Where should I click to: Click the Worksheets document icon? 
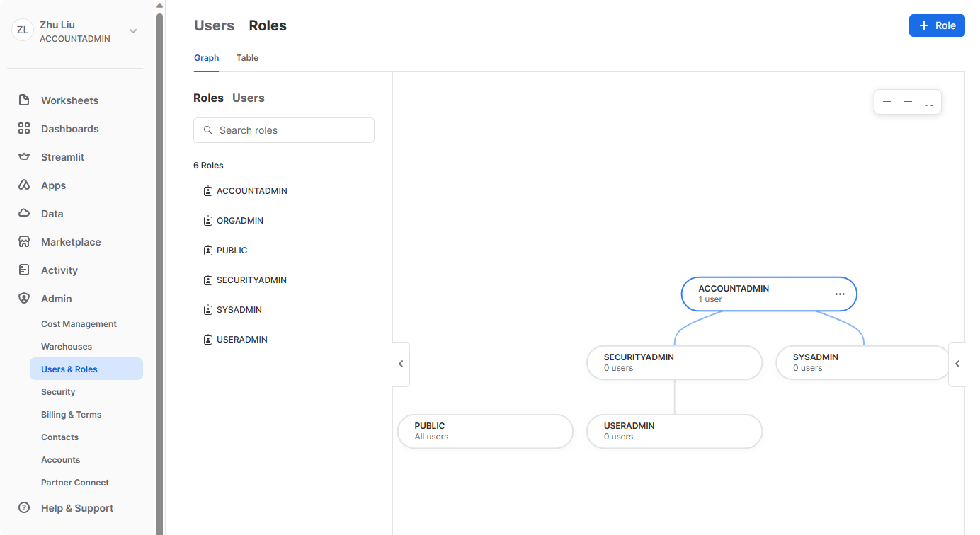pyautogui.click(x=24, y=100)
